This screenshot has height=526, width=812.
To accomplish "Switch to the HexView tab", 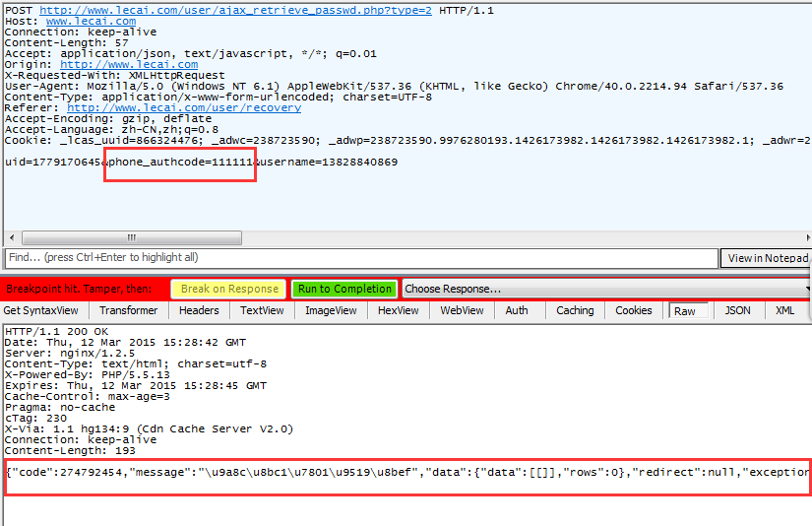I will 399,310.
